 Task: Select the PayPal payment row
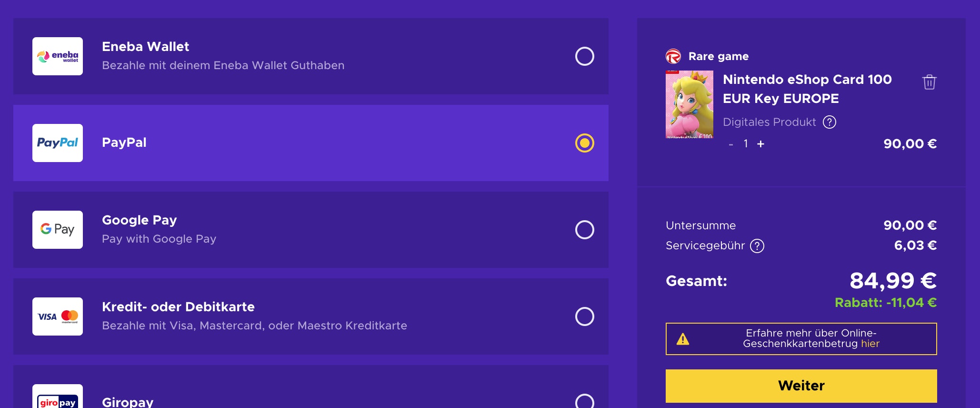point(310,143)
